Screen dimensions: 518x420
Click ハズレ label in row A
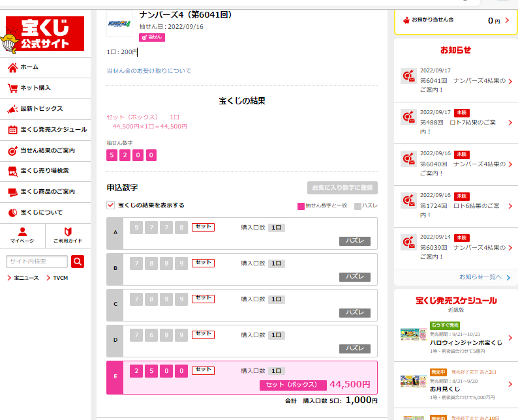[355, 241]
